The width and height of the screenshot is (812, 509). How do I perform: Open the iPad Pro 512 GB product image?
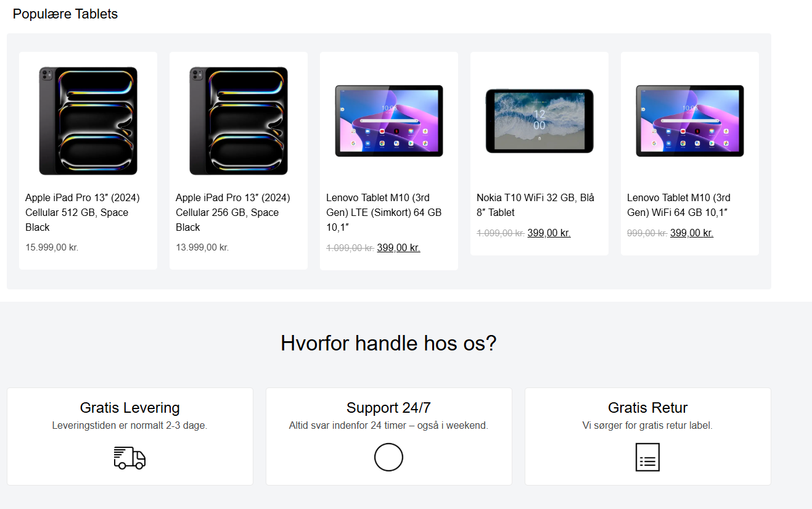tap(88, 121)
